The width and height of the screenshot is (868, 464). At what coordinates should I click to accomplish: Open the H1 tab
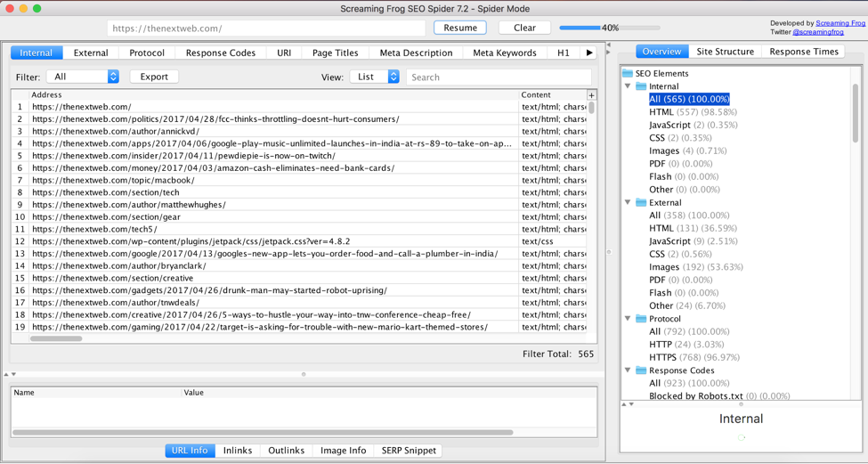(x=564, y=53)
